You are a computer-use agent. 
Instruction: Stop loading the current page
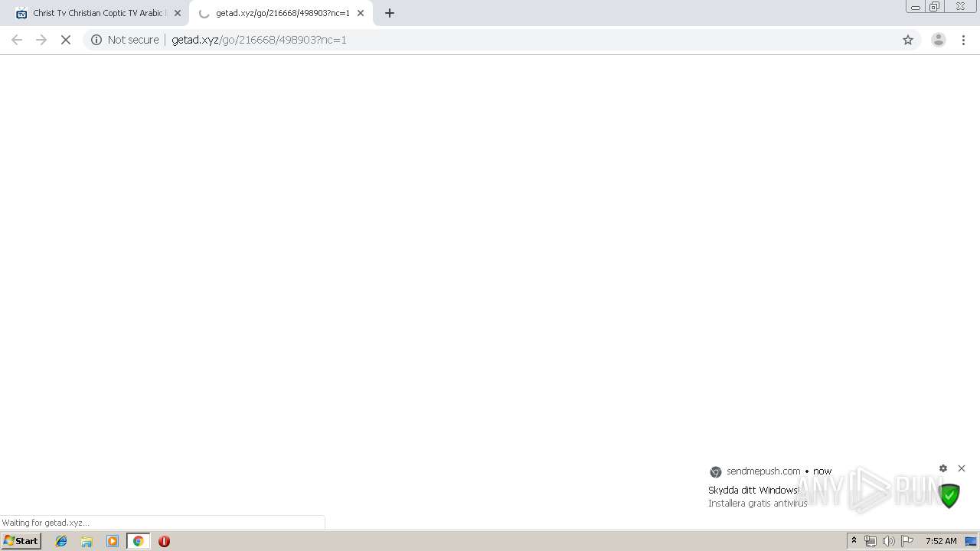[66, 40]
